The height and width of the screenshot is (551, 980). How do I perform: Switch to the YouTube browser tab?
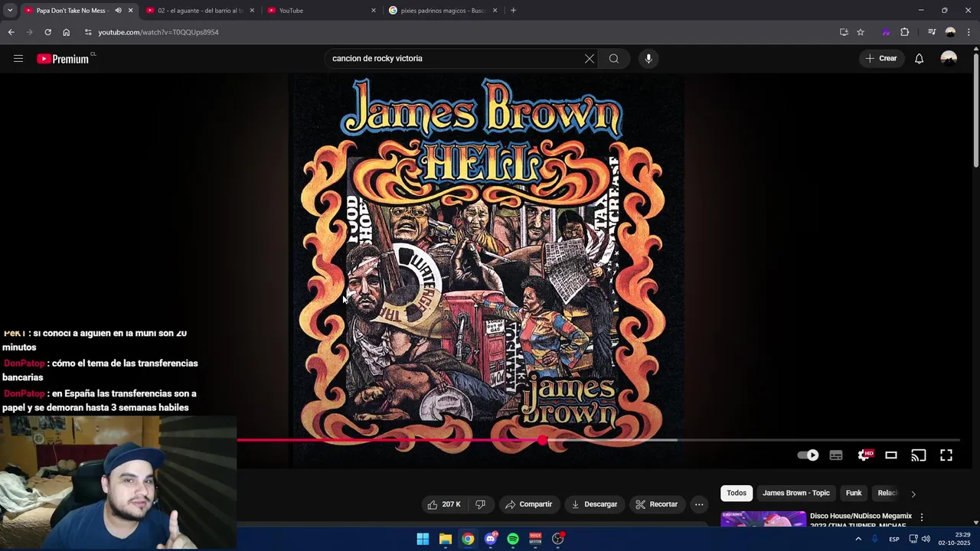pyautogui.click(x=322, y=11)
